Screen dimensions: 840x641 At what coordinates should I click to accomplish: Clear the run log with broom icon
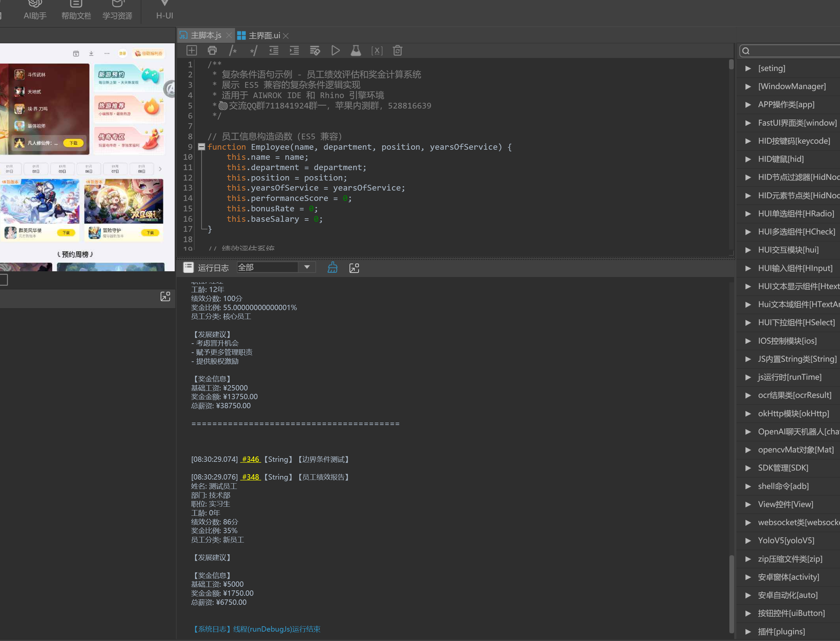tap(333, 268)
